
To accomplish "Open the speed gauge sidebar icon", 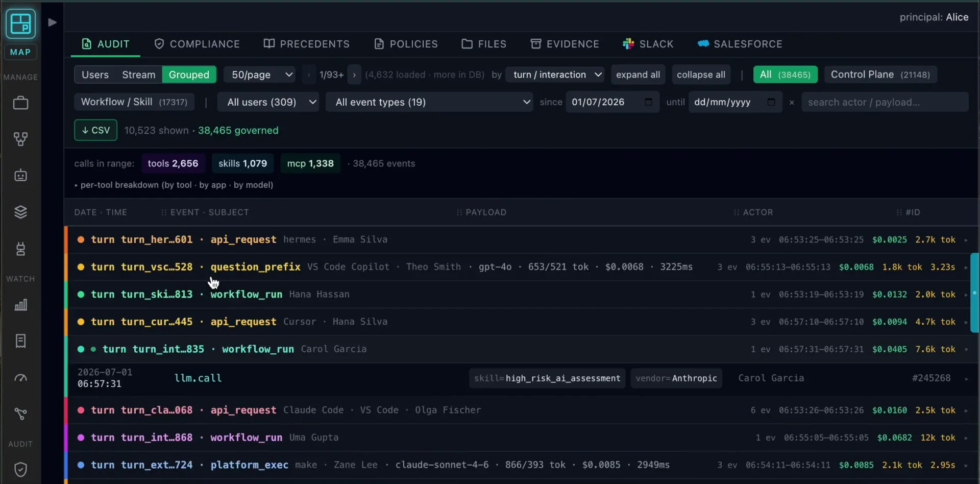I will [20, 378].
